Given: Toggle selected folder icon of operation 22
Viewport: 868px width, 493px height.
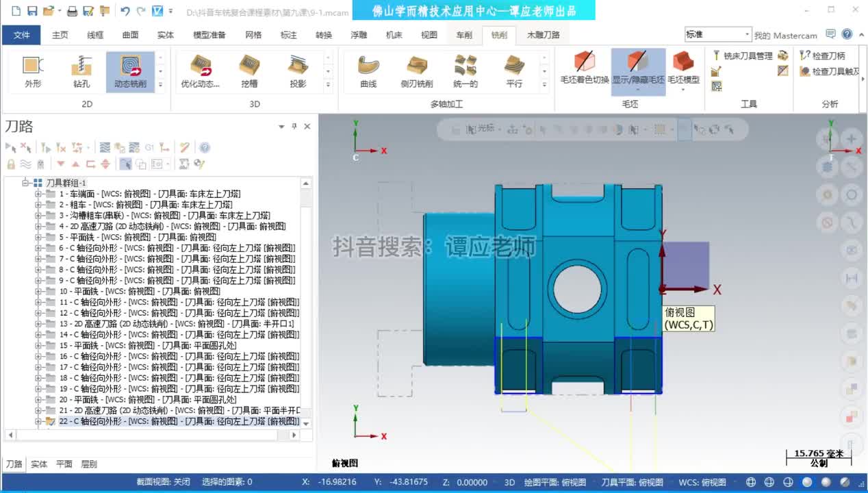Looking at the screenshot, I should pos(50,422).
